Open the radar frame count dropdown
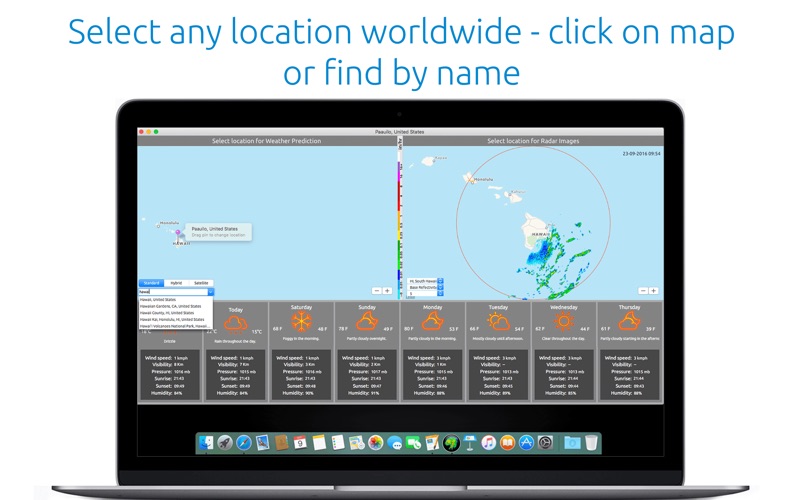Image resolution: width=800 pixels, height=500 pixels. (426, 293)
